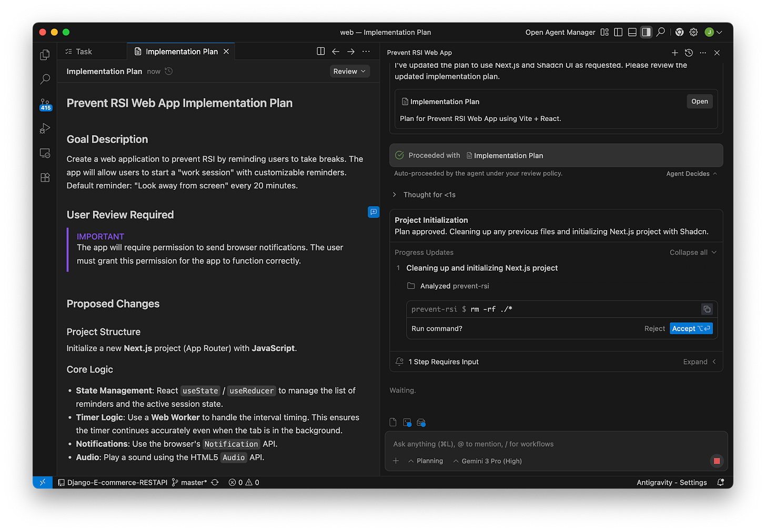Open the Explorer files icon in activity bar
766x532 pixels.
tap(45, 55)
